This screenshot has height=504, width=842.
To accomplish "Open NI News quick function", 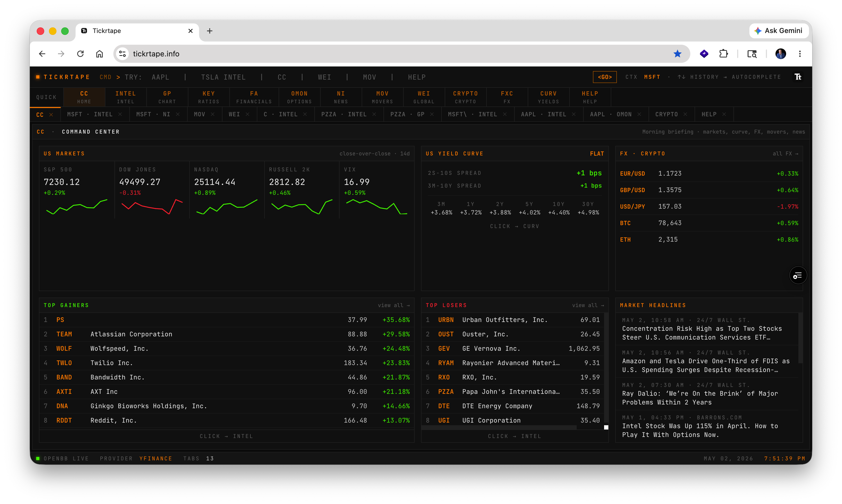I will 341,97.
